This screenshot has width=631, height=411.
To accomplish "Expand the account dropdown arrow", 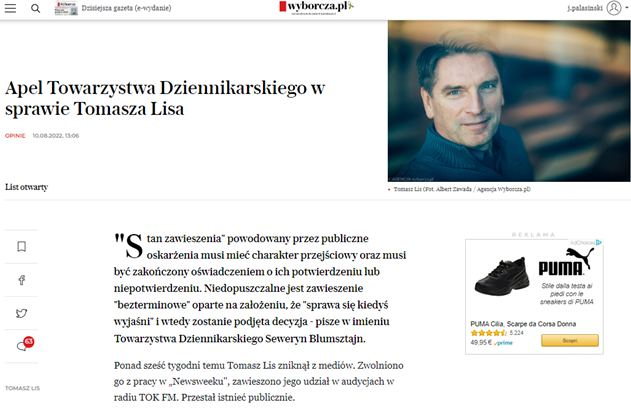I will click(x=627, y=8).
